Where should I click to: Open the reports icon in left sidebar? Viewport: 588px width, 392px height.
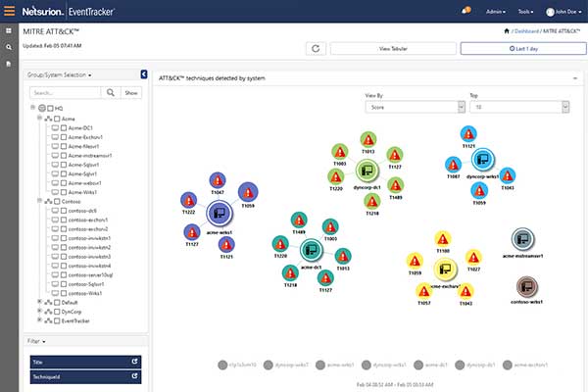point(9,63)
